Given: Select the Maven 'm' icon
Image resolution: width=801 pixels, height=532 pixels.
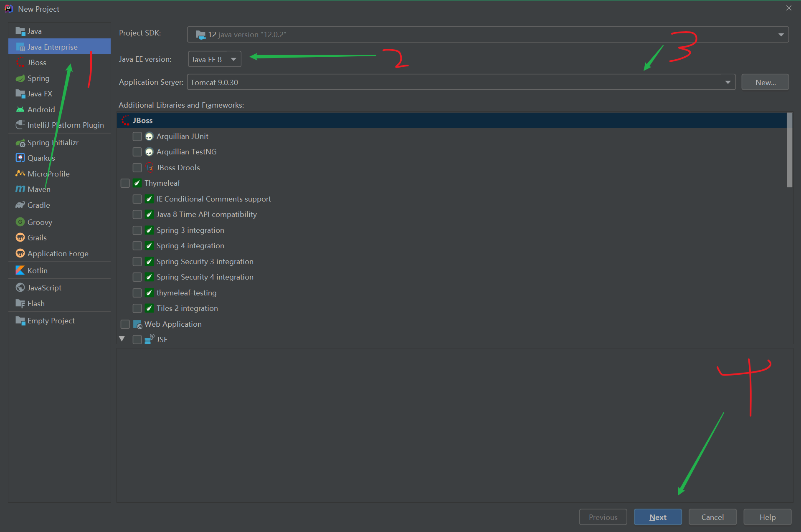Looking at the screenshot, I should pos(20,189).
